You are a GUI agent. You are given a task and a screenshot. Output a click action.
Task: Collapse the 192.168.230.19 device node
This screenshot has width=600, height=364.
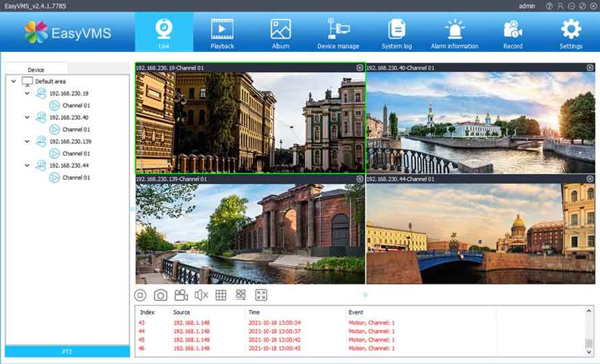[27, 94]
